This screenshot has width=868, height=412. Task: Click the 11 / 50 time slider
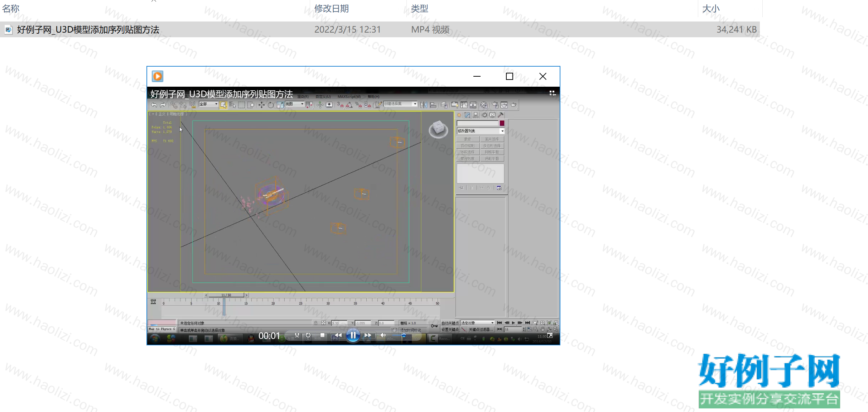click(226, 295)
